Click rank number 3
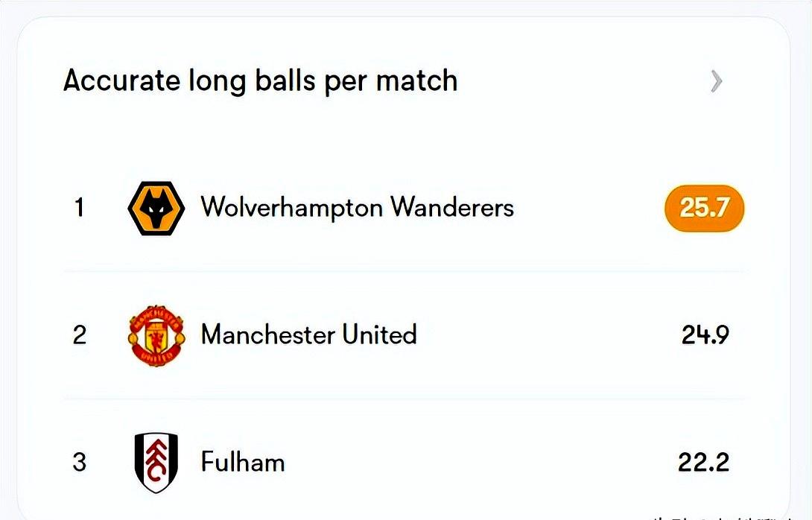The height and width of the screenshot is (520, 812). [79, 463]
